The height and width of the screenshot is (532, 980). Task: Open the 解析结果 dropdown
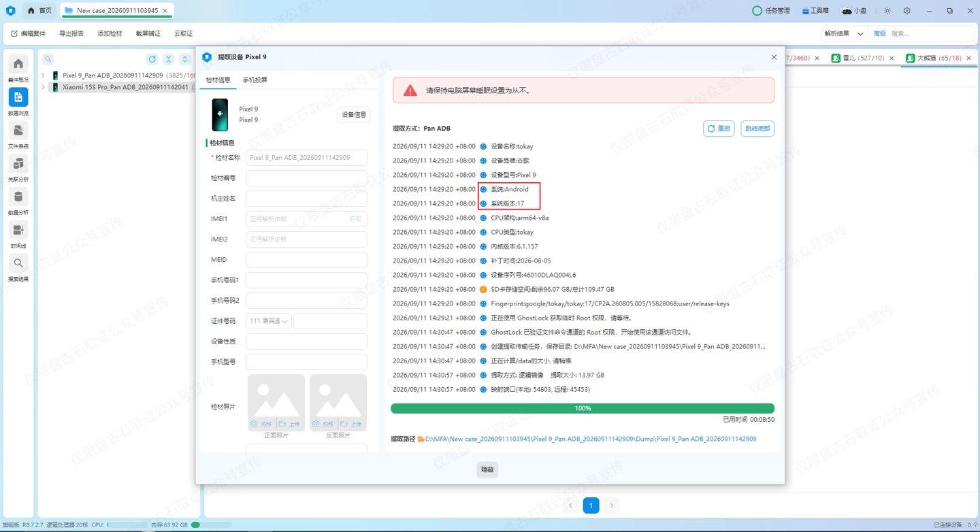pos(845,33)
